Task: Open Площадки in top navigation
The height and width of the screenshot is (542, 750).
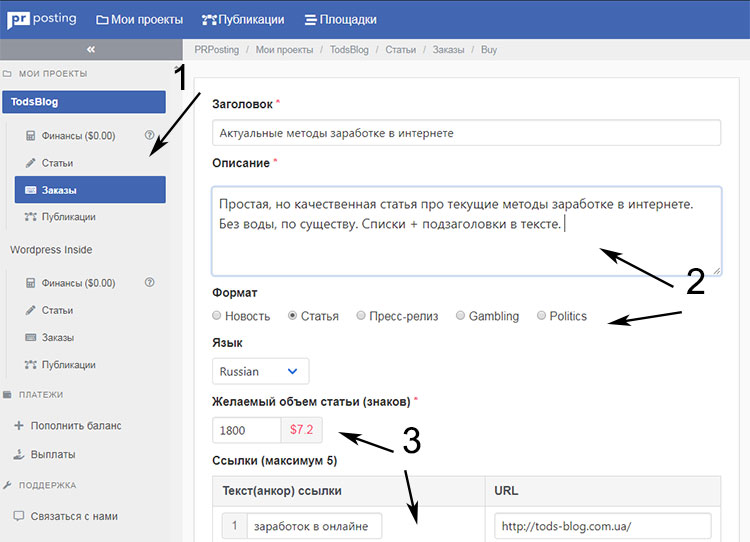Action: (341, 19)
